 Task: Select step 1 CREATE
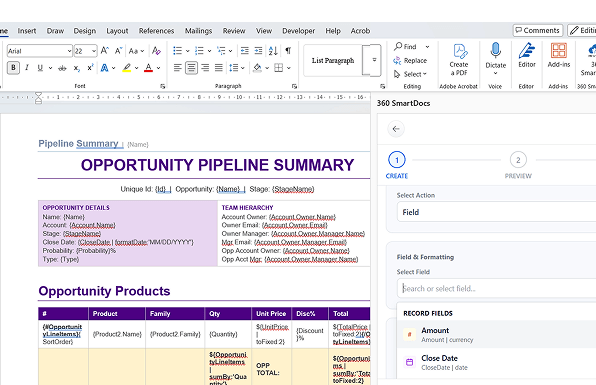coord(397,165)
